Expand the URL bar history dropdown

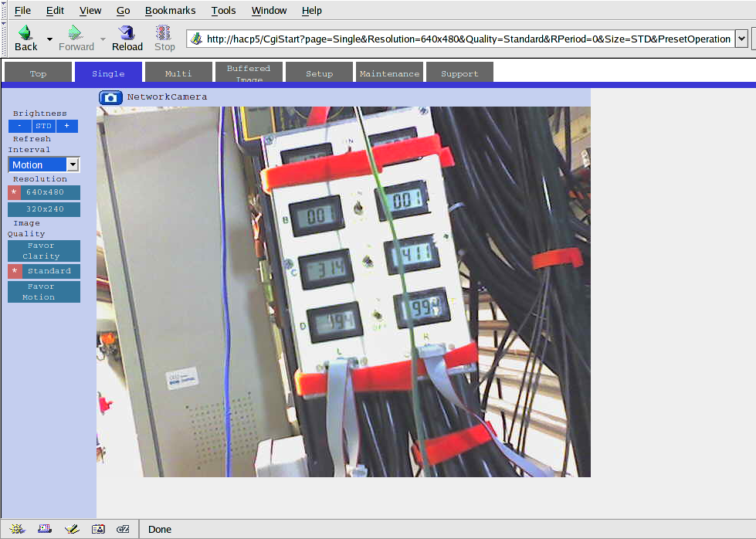point(741,39)
